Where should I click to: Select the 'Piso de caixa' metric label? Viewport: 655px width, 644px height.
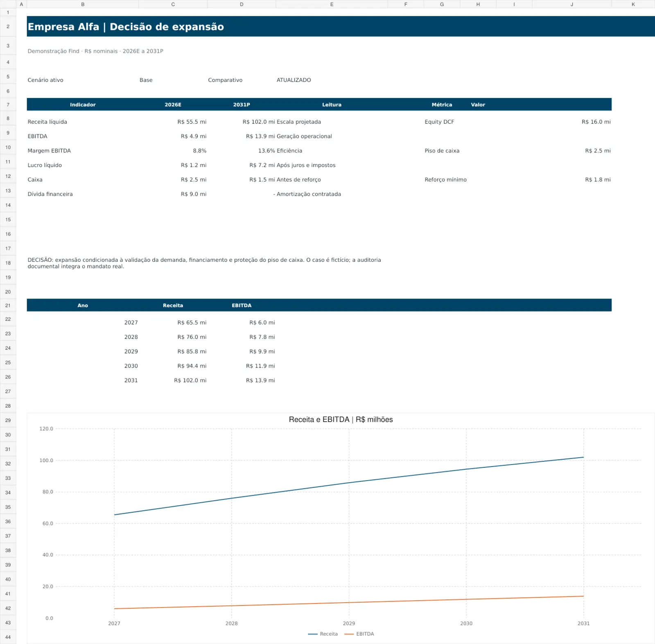click(442, 151)
